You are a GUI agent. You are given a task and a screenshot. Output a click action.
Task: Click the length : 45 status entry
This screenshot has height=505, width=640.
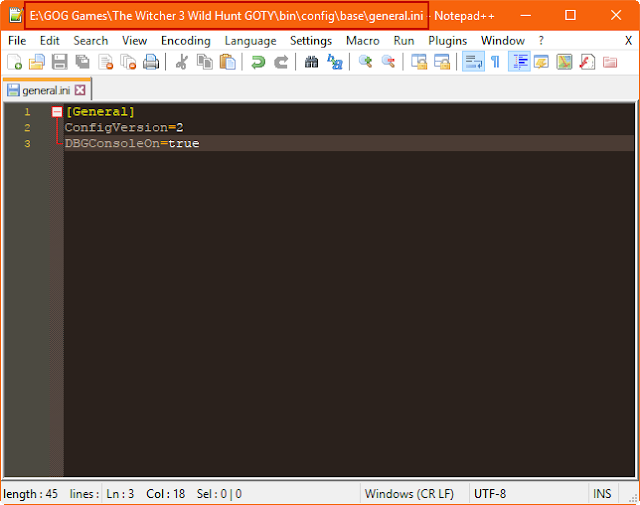(31, 494)
